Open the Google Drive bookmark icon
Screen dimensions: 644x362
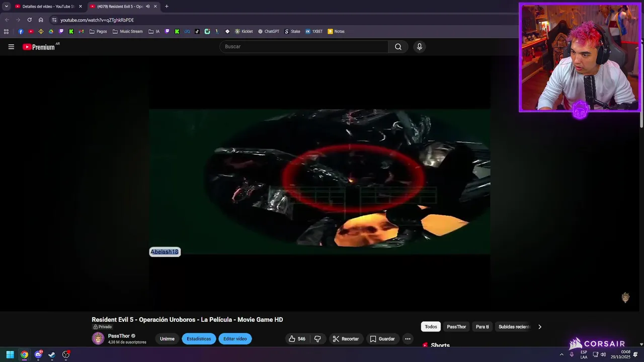coord(51,31)
